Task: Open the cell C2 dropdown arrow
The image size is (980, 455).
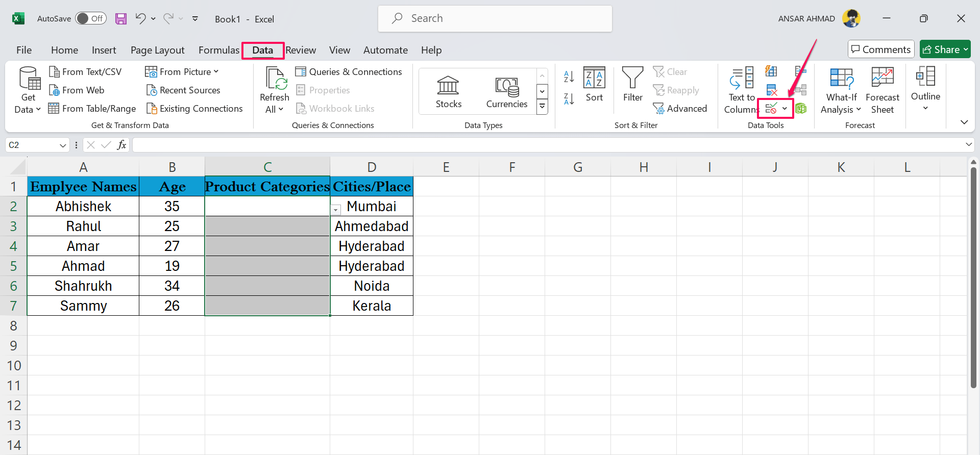Action: pos(336,210)
